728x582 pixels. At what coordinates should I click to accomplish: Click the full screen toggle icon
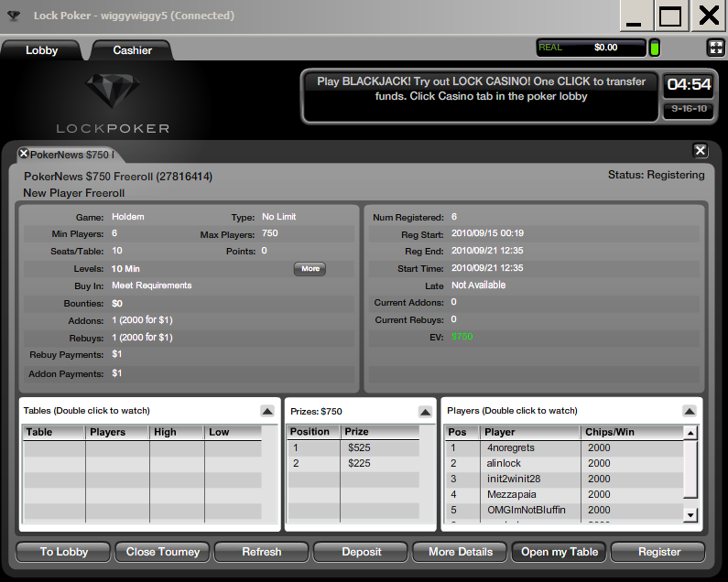point(715,48)
